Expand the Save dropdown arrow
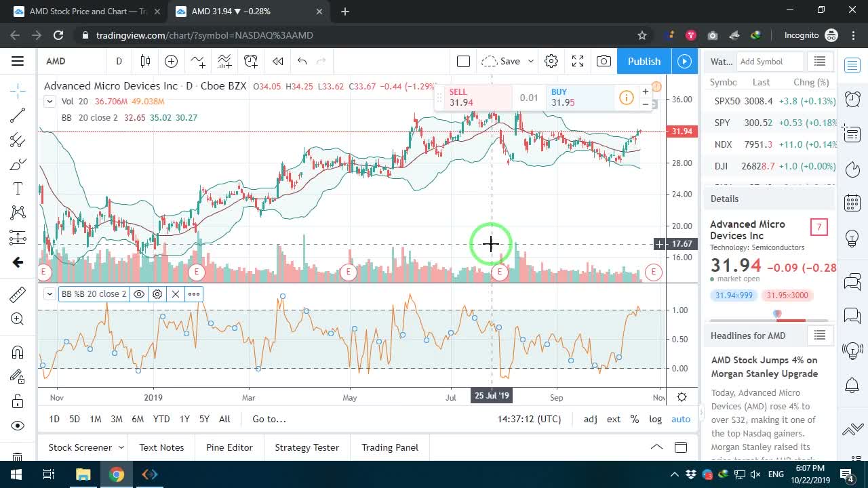The width and height of the screenshot is (868, 488). (530, 61)
